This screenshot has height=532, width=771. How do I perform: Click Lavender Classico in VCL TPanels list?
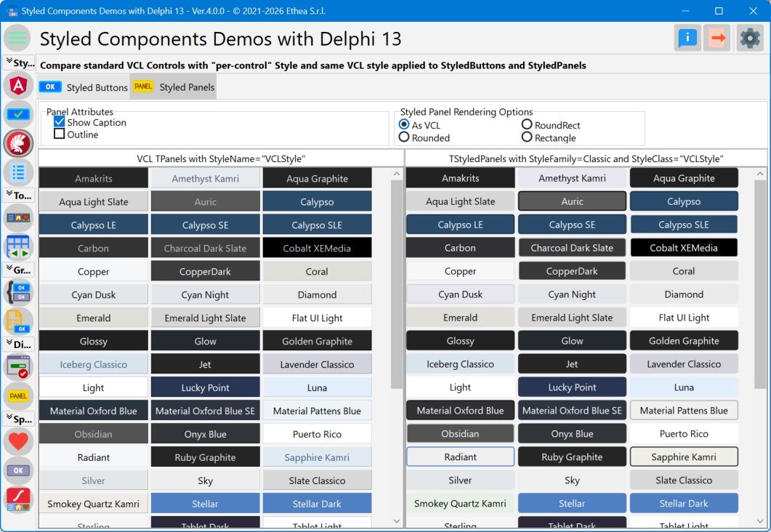tap(317, 364)
